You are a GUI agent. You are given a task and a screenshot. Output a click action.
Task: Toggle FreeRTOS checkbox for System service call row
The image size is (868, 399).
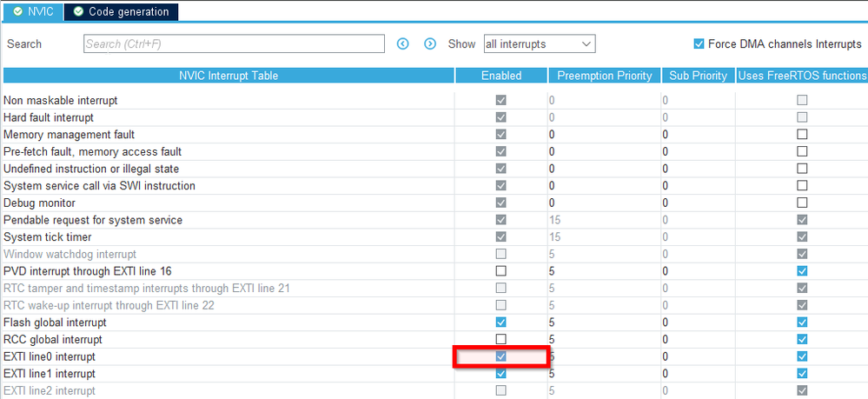click(x=802, y=186)
